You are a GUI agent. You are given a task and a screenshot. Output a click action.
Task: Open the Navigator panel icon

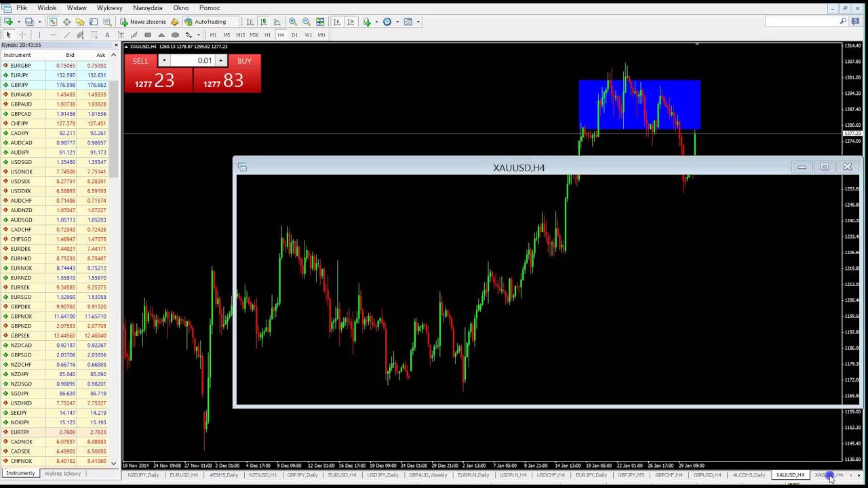tap(80, 22)
